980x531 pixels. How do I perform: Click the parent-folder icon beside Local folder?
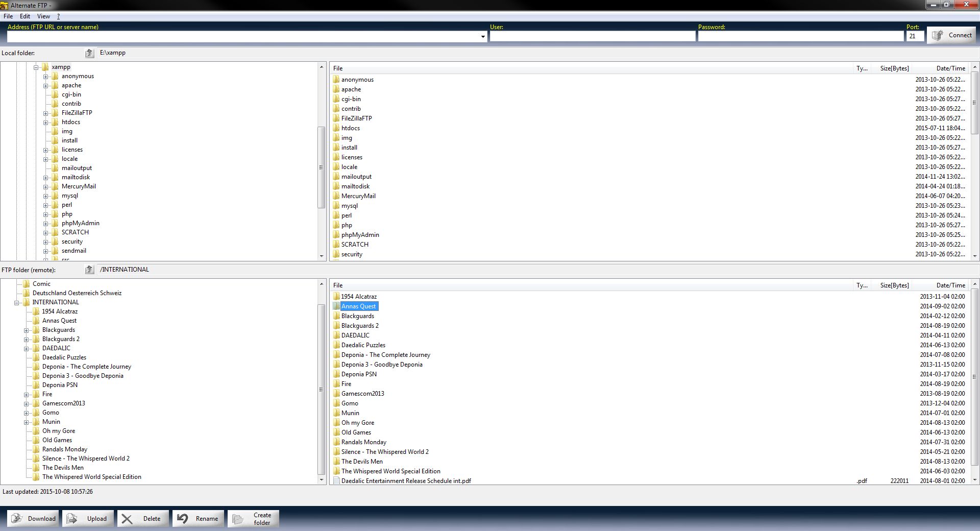pos(89,53)
